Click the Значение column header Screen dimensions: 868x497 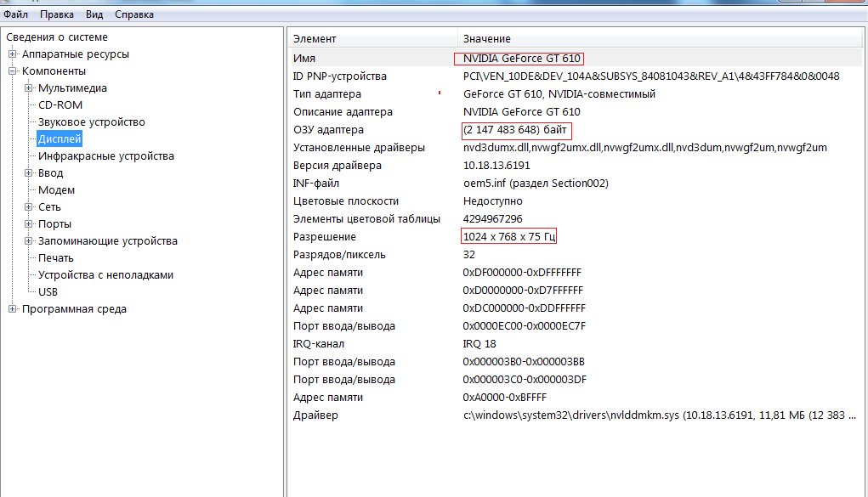pos(486,39)
